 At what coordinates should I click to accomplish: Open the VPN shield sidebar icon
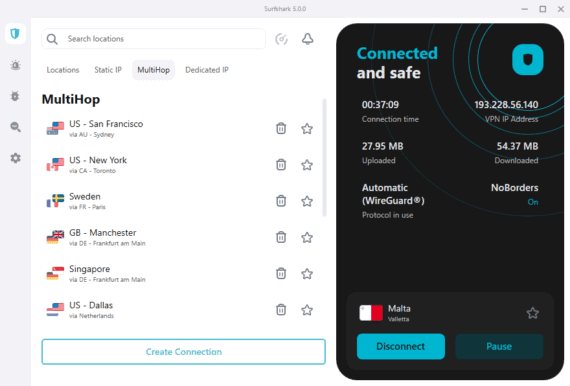click(15, 34)
